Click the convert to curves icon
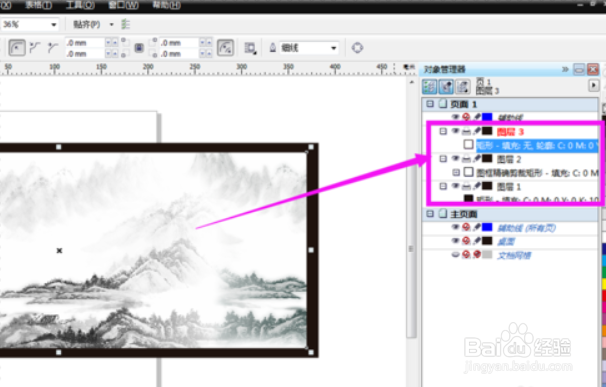 coord(357,48)
